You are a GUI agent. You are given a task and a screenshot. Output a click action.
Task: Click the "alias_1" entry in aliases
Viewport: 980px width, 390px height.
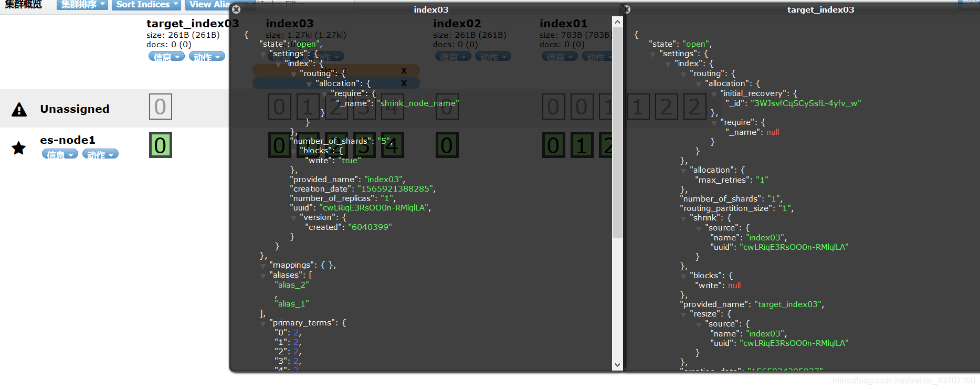[292, 304]
